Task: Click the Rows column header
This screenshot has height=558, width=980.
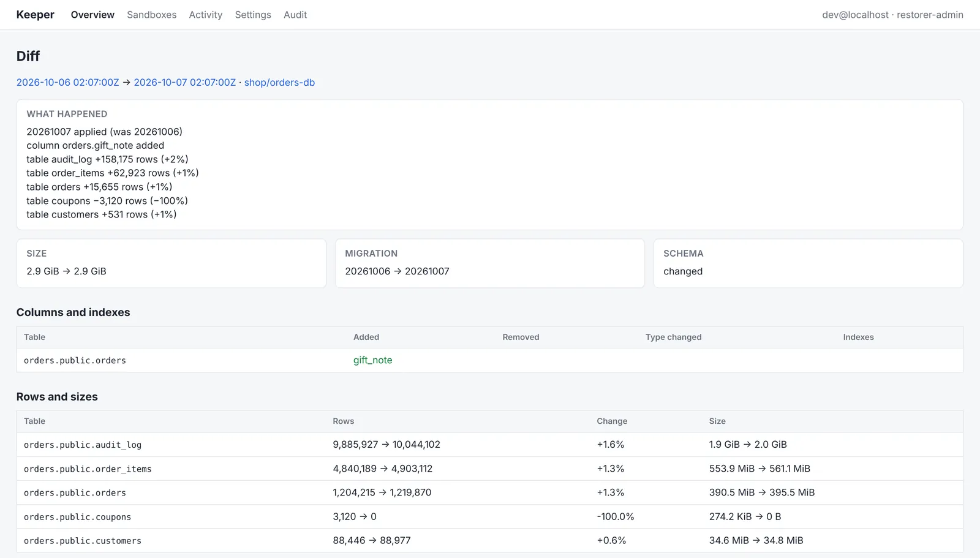Action: pos(344,421)
